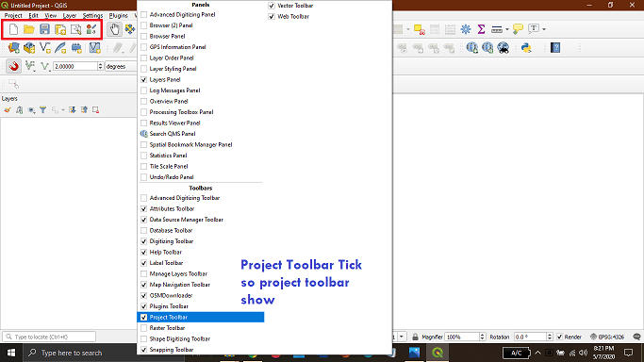Open Processing Toolbox gear icon
This screenshot has width=644, height=362.
point(466,29)
